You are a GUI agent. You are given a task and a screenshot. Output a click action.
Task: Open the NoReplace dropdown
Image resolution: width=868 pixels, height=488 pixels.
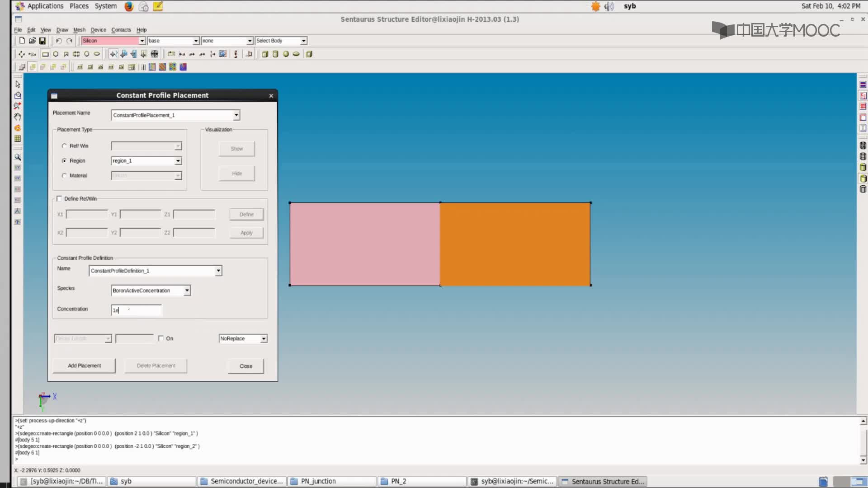pos(264,339)
